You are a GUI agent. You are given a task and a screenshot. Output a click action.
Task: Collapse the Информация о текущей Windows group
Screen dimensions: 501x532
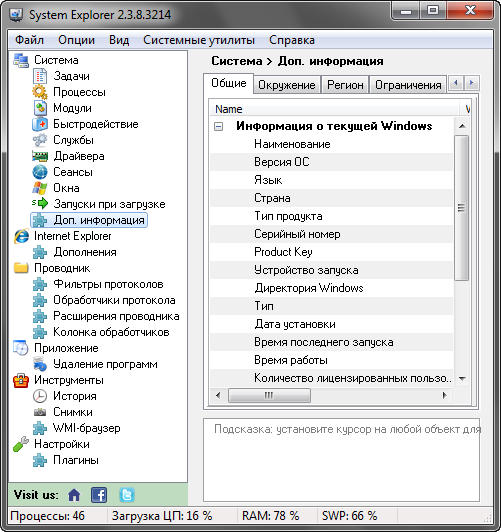(219, 127)
